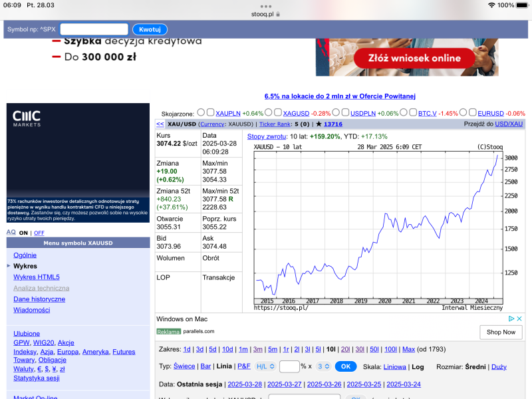Open Wiadomości menu item
Image resolution: width=532 pixels, height=399 pixels.
click(32, 310)
